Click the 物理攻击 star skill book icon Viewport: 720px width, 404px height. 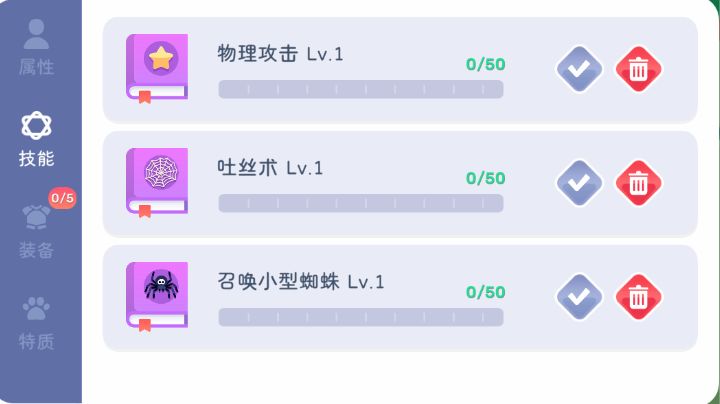pos(157,67)
